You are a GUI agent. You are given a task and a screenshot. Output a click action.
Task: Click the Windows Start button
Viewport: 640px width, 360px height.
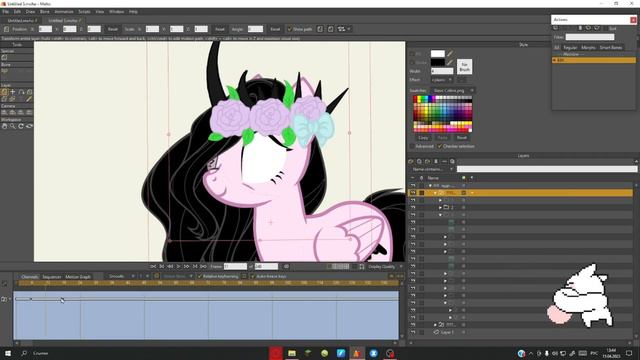(x=8, y=353)
